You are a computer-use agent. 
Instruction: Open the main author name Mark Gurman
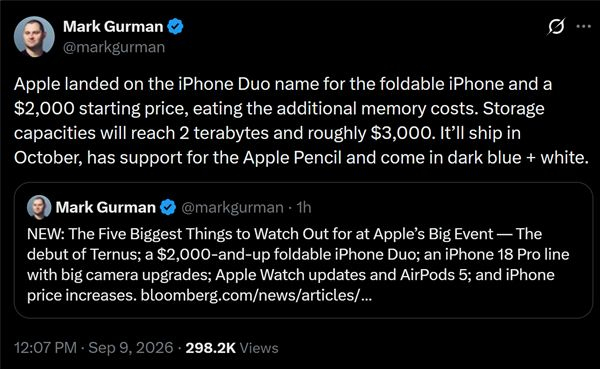(x=113, y=26)
